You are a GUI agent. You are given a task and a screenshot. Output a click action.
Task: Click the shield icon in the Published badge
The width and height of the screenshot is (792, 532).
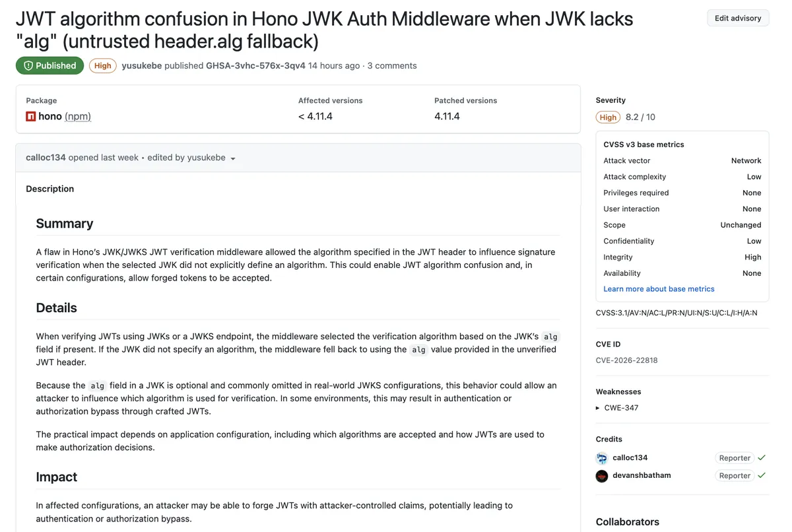[28, 66]
